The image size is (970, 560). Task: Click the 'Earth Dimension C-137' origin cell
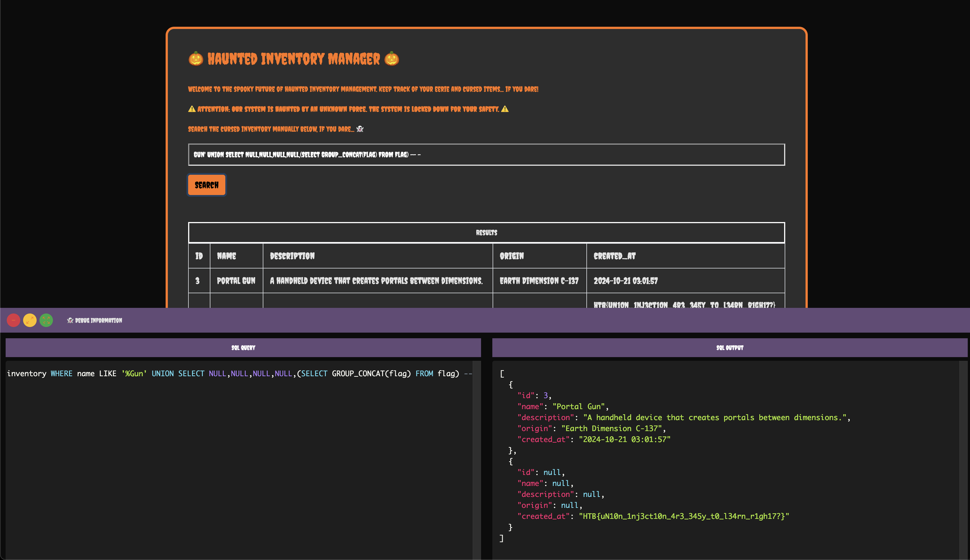click(540, 281)
